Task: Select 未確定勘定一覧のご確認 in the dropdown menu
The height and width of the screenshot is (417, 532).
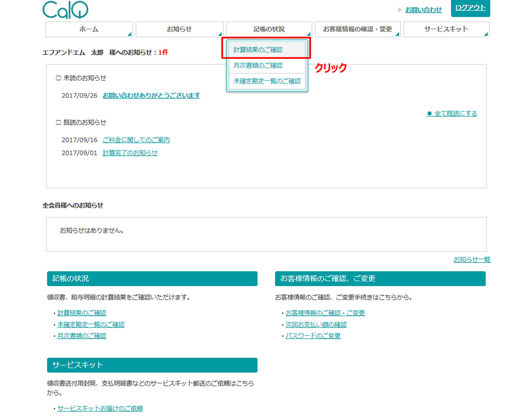Action: tap(267, 81)
